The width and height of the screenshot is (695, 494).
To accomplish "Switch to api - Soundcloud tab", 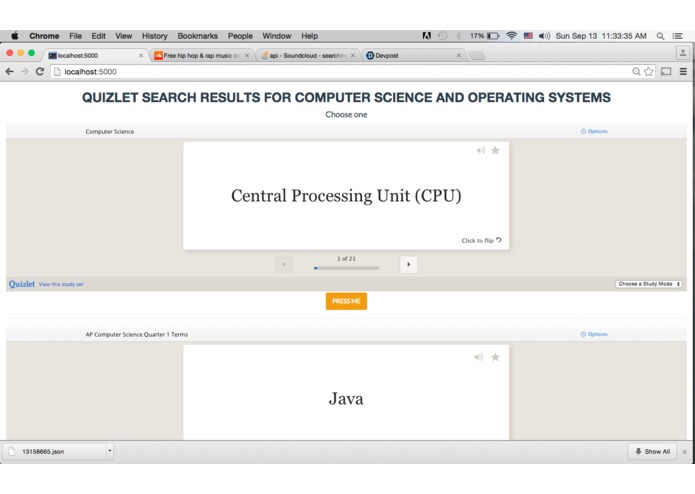I will click(x=307, y=55).
